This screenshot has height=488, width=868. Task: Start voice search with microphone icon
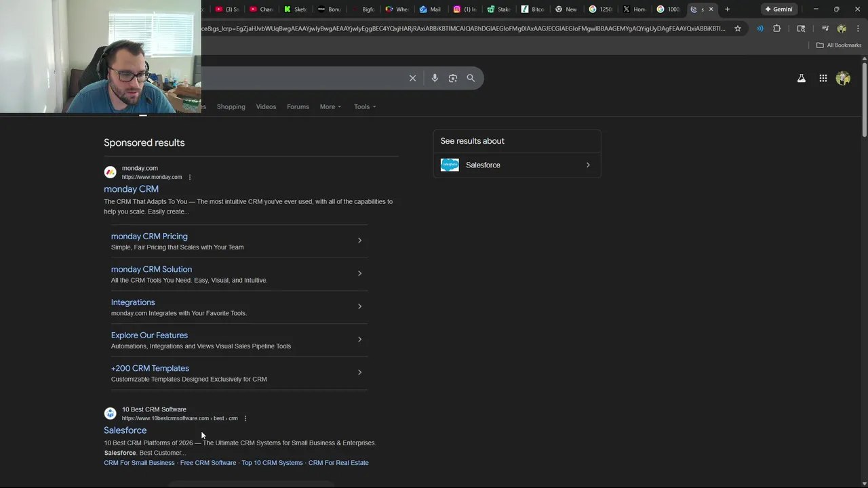point(435,78)
